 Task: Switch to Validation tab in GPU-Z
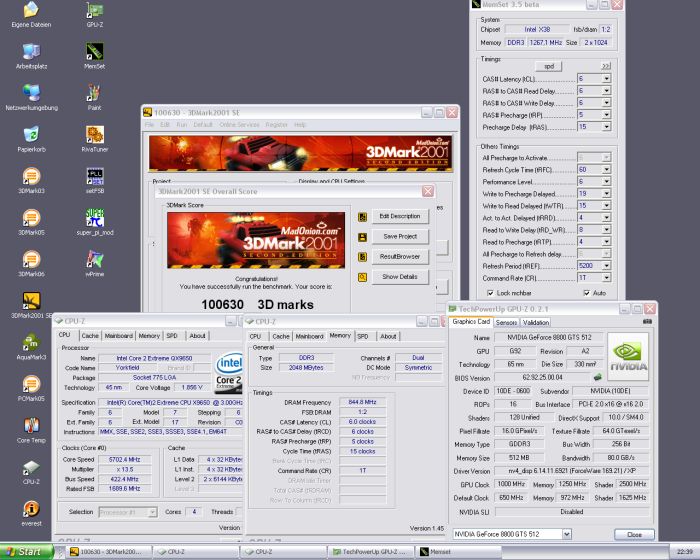pyautogui.click(x=535, y=322)
